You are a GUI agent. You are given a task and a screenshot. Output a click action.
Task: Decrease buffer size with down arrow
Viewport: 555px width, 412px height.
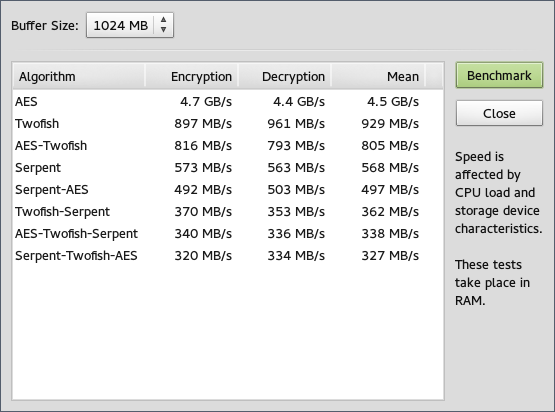point(163,30)
